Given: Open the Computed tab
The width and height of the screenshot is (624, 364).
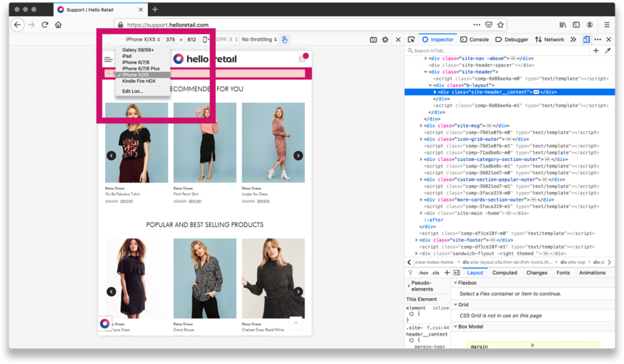Looking at the screenshot, I should [504, 273].
